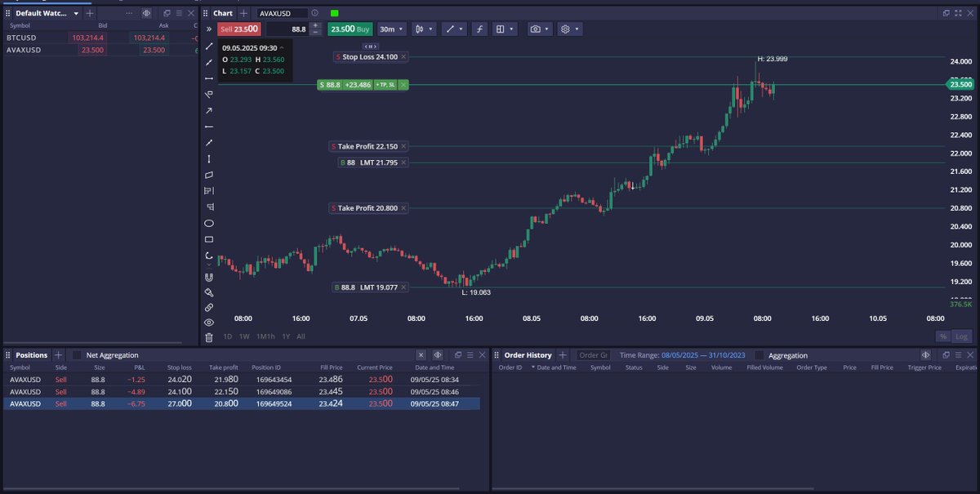
Task: Add a new Positions panel tab with plus
Action: tap(58, 355)
